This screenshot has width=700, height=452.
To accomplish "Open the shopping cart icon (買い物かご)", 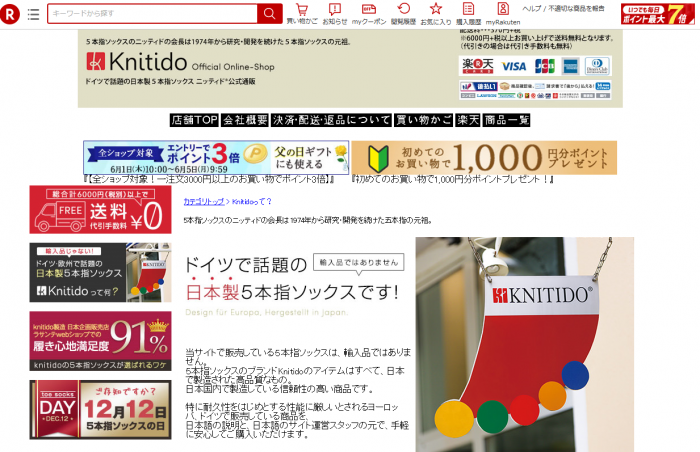I will coord(302,14).
